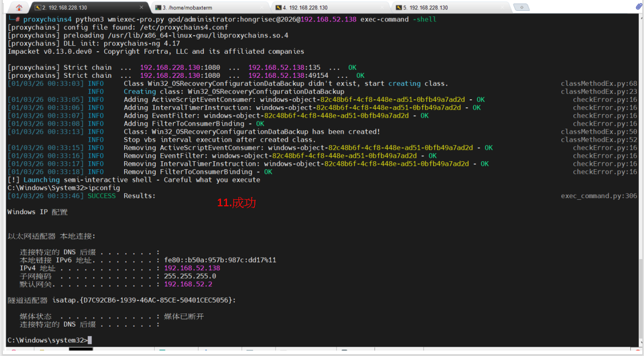
Task: Click exec-command argument in command line
Action: pos(384,19)
